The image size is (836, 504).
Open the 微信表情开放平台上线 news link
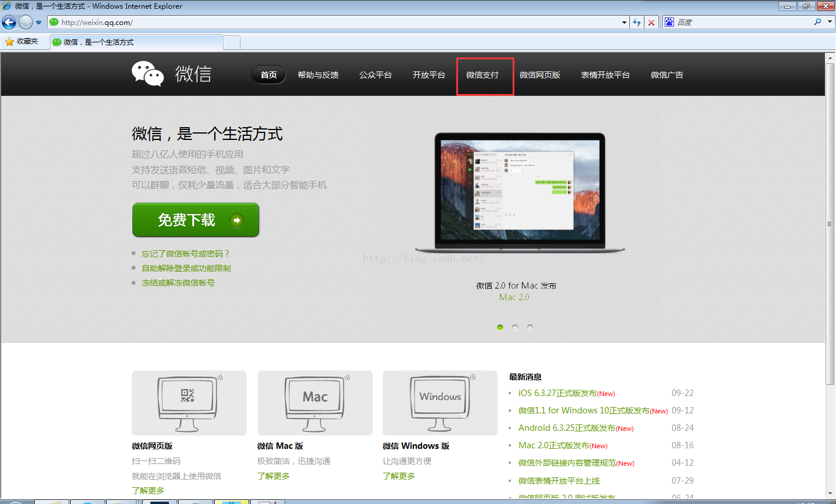[559, 481]
